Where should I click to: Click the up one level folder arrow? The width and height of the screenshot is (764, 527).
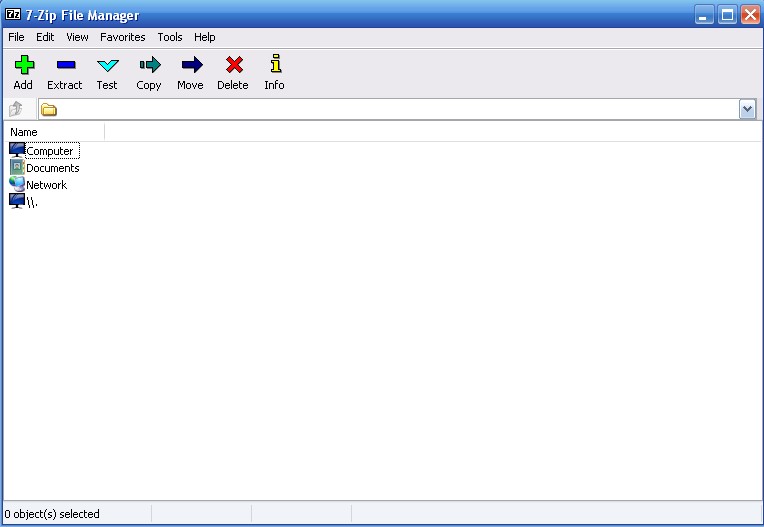[16, 109]
